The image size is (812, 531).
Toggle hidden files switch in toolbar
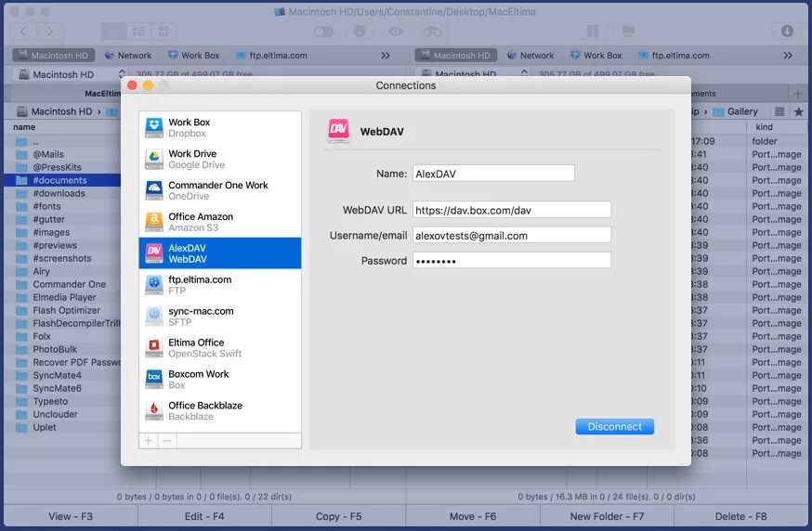pos(323,32)
